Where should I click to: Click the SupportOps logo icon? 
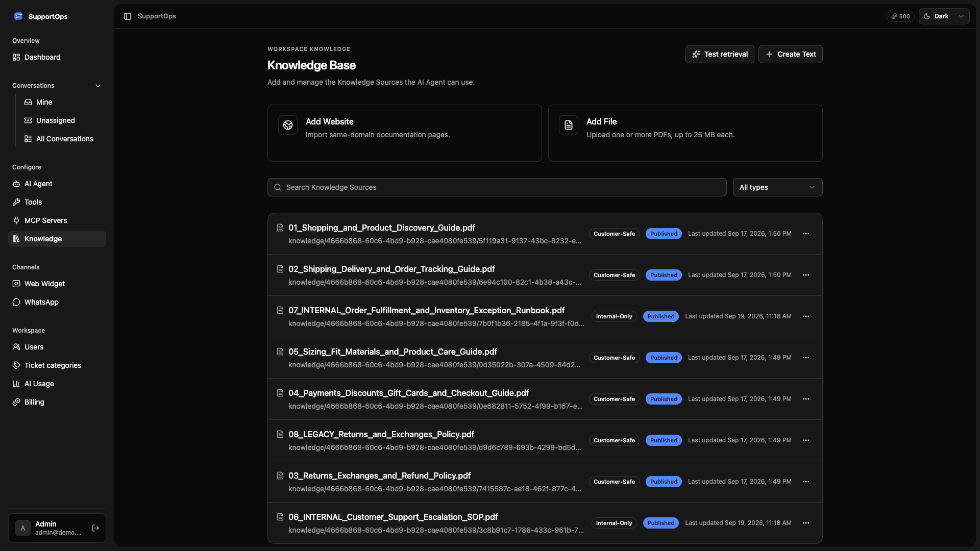18,16
